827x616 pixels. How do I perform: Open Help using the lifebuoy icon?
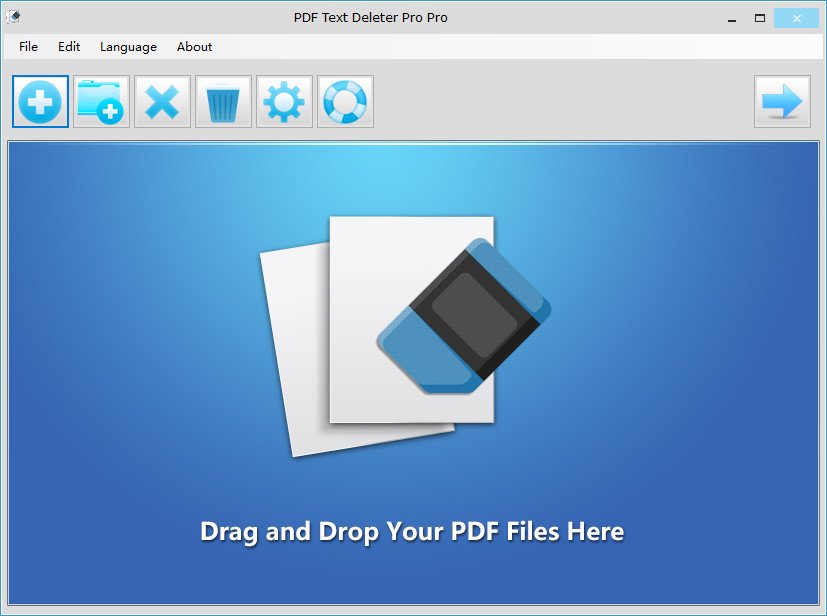point(345,102)
